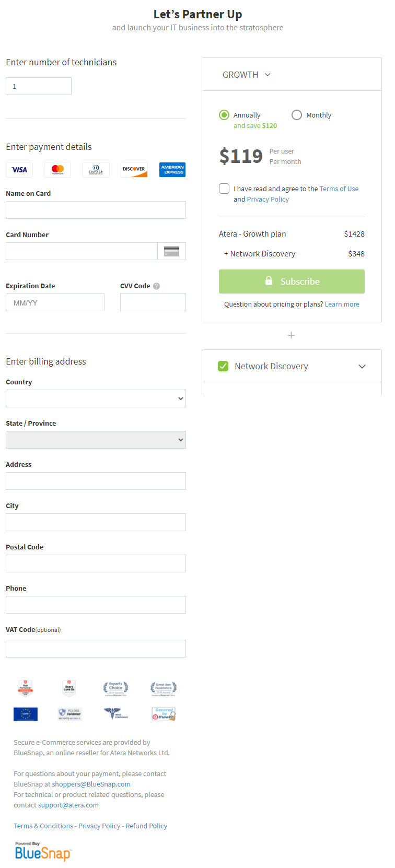Viewport: 395px width, 868px height.
Task: Click the Discover card logo
Action: pyautogui.click(x=134, y=170)
